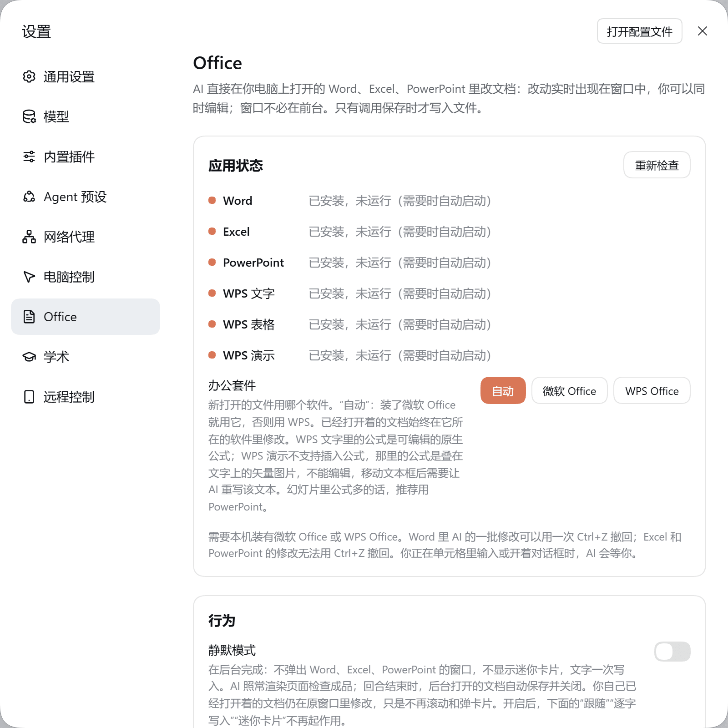Click the sliders icon for 内置插件

click(29, 157)
